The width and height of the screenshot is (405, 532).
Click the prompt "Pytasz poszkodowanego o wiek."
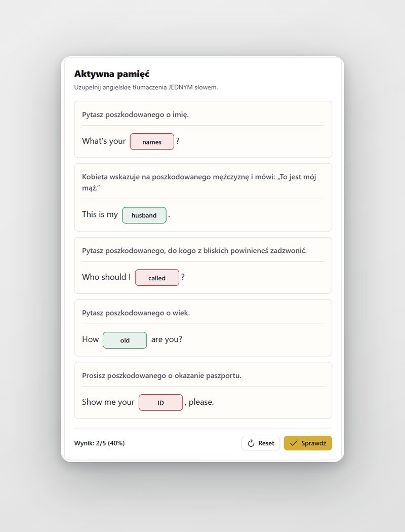136,313
